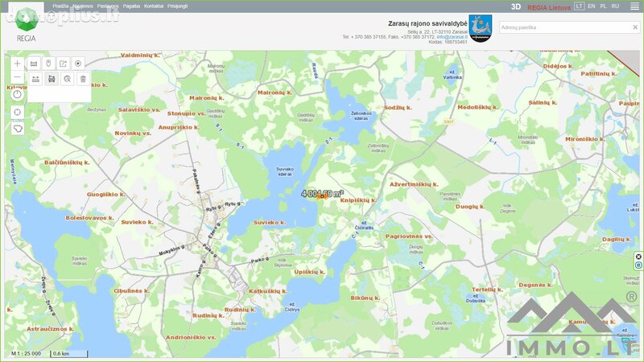Open the Pastaugos menu item
This screenshot has width=644, height=362.
[x=108, y=6]
